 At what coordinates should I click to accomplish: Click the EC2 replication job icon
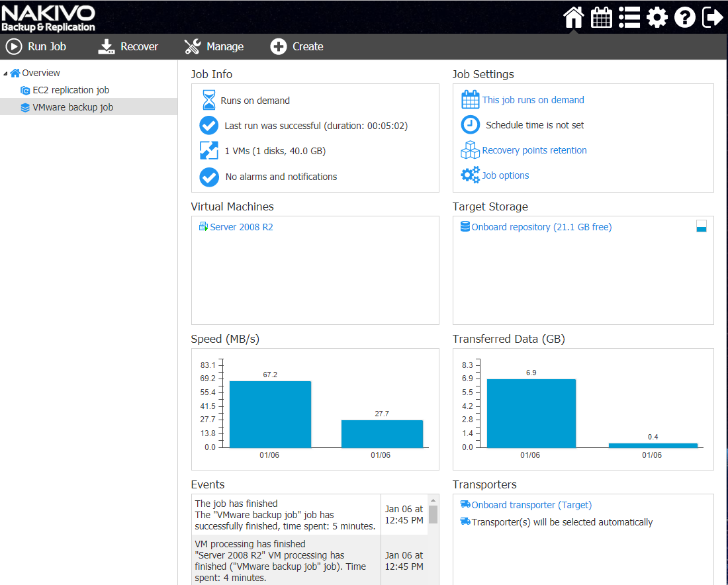click(x=25, y=90)
